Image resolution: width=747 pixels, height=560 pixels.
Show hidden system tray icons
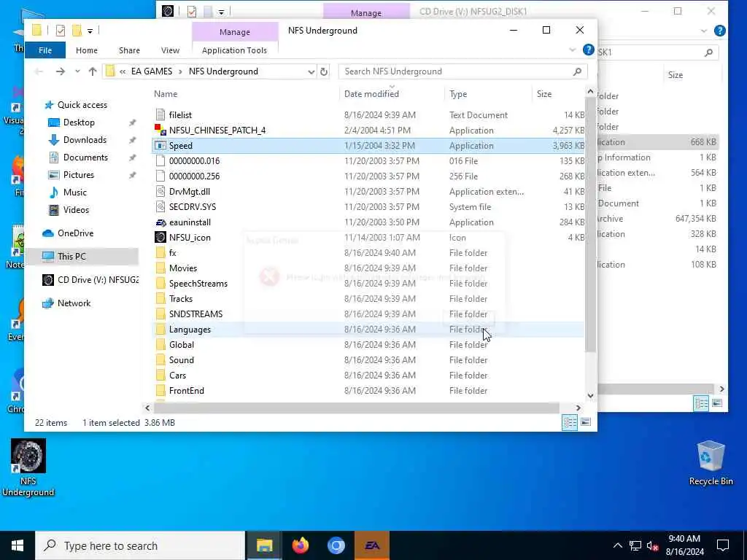(617, 545)
